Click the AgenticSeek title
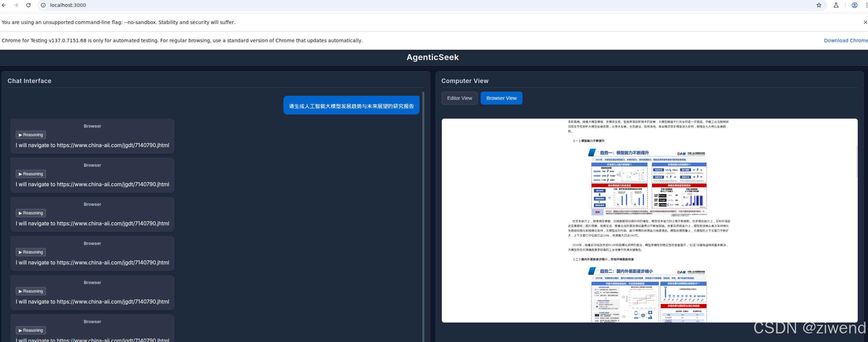This screenshot has height=342, width=868. (x=433, y=57)
